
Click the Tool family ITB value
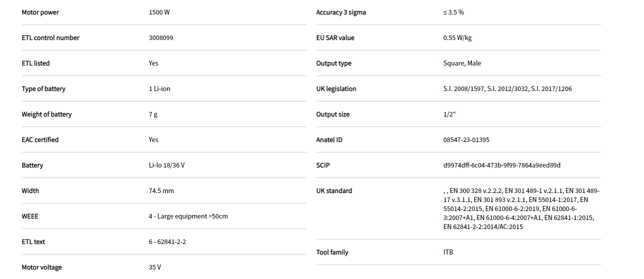point(448,252)
